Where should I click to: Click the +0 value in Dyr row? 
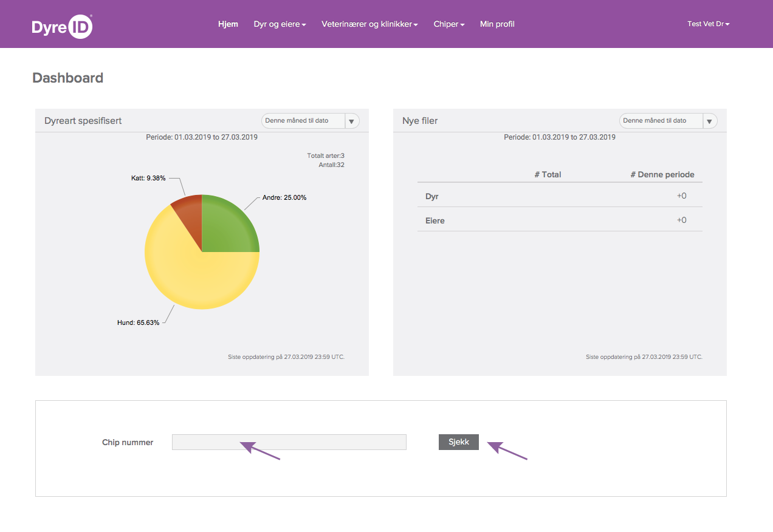[682, 196]
